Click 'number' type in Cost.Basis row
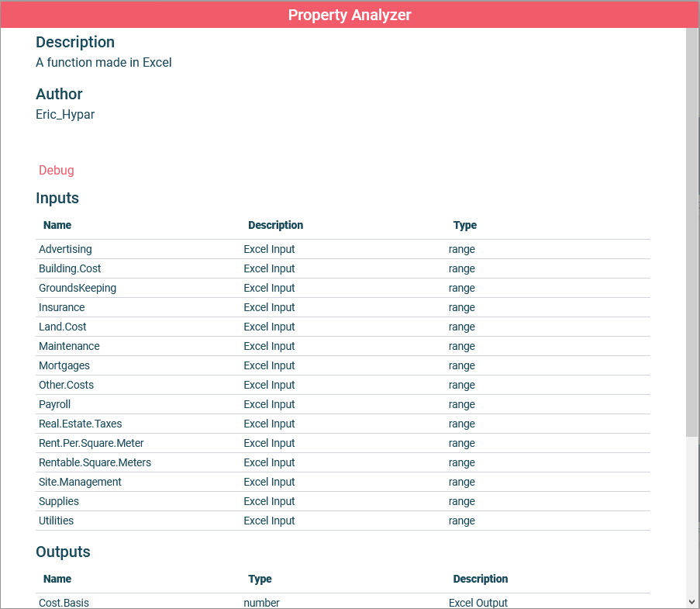This screenshot has height=609, width=700. 261,603
